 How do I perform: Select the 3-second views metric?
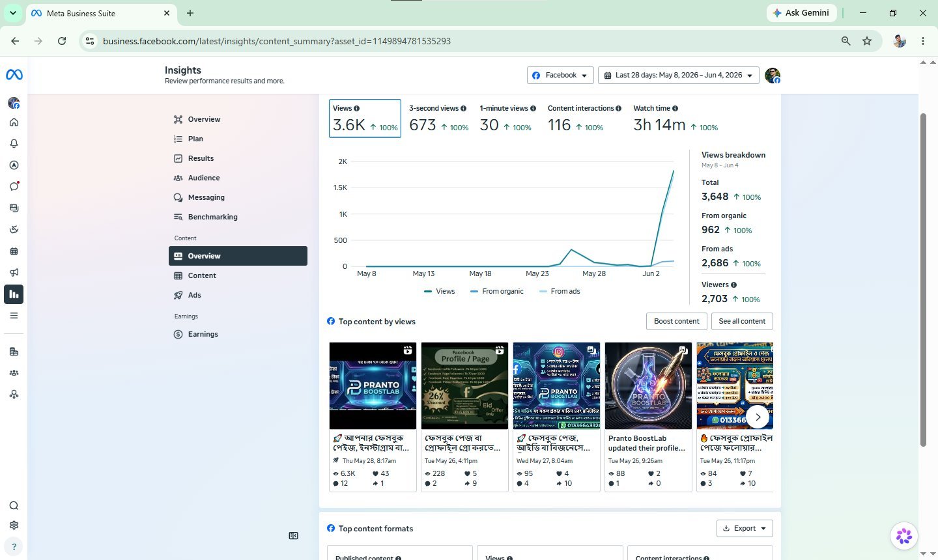[x=438, y=119]
